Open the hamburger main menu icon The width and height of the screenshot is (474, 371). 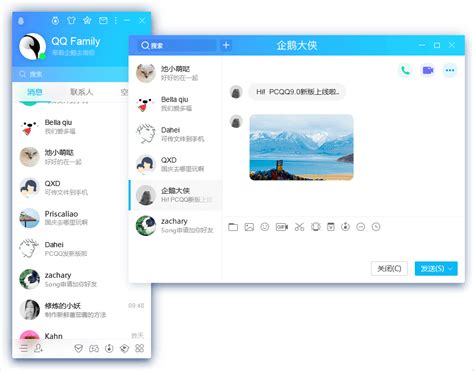point(24,349)
